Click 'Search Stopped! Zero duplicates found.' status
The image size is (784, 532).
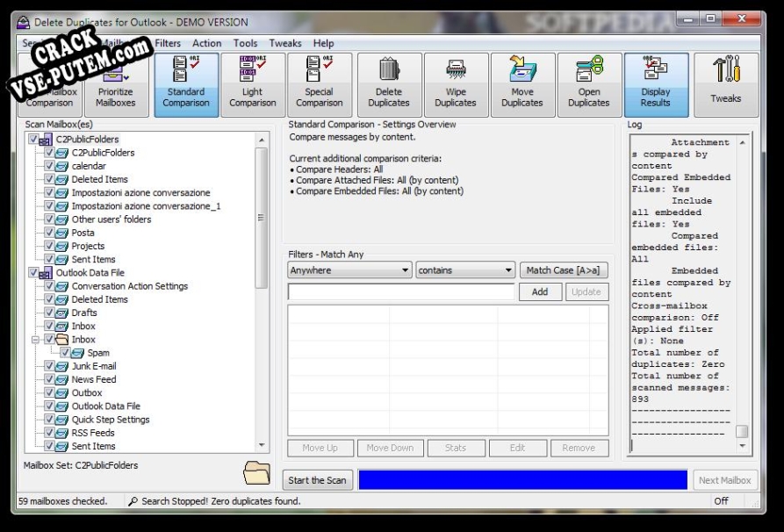point(221,501)
